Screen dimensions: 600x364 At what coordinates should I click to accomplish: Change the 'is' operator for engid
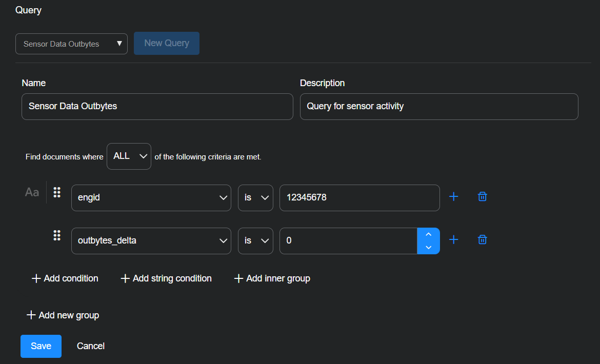point(255,198)
